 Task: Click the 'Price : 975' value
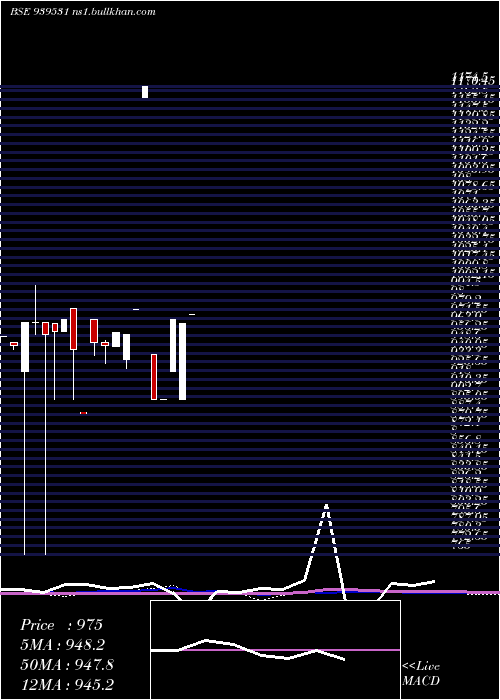tap(62, 625)
